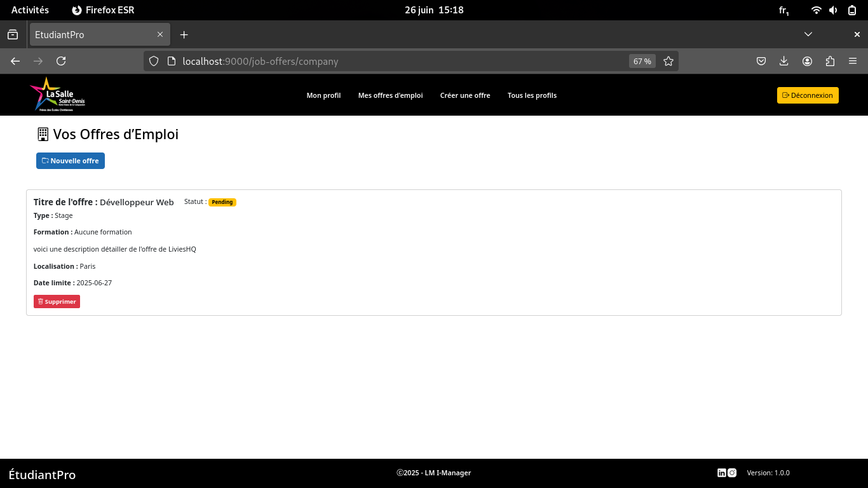868x488 pixels.
Task: Open the Firefox hamburger application menu
Action: [x=853, y=61]
